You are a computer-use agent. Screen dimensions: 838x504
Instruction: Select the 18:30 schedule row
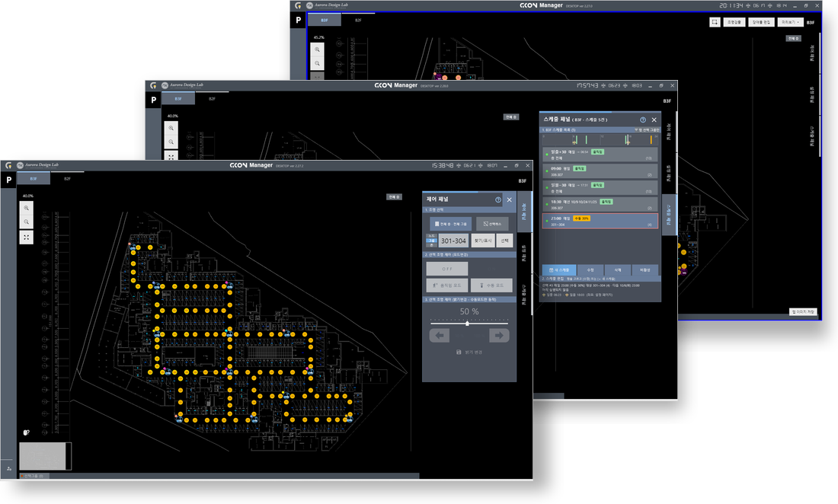(600, 205)
